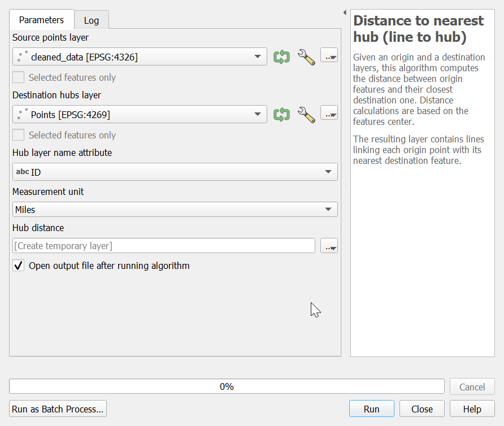Browse for Destination hubs layer file
Image resolution: width=504 pixels, height=426 pixels.
(x=329, y=113)
